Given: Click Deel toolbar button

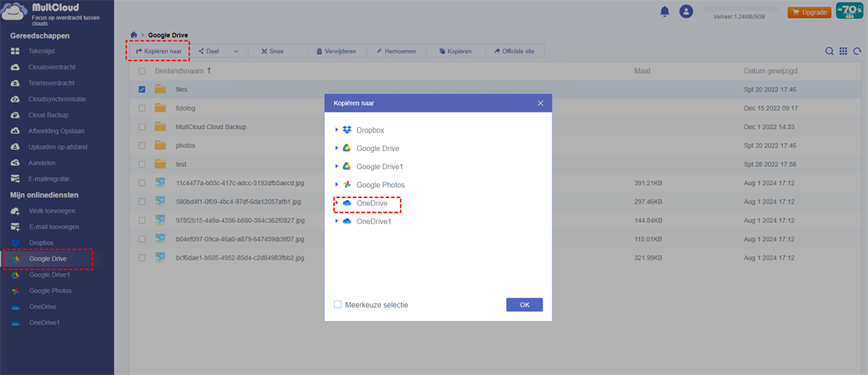Looking at the screenshot, I should coord(208,51).
